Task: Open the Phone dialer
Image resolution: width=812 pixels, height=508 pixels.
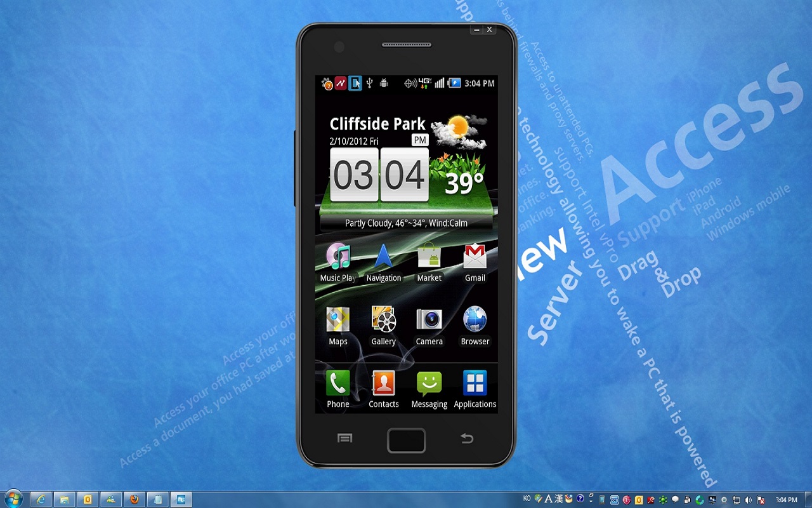Action: 337,385
